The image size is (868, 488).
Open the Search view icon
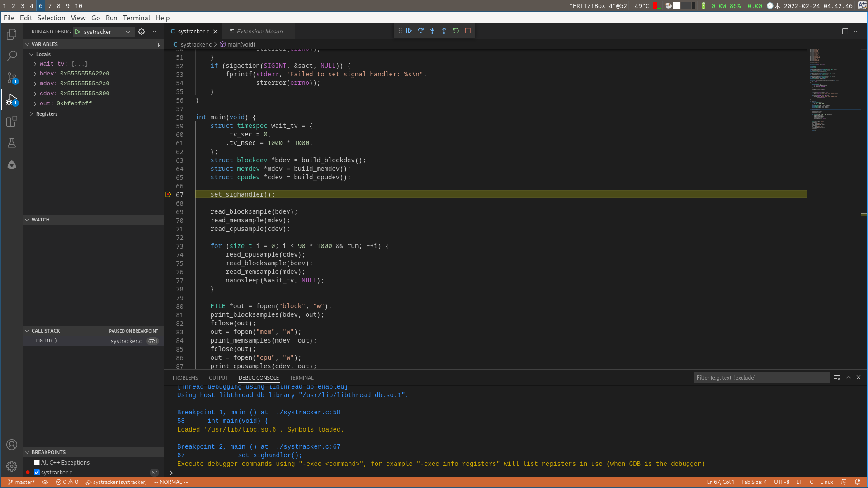[12, 56]
